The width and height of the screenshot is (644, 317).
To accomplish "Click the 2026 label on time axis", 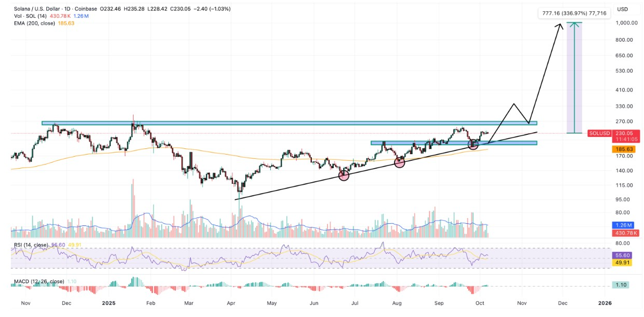I will pos(604,302).
